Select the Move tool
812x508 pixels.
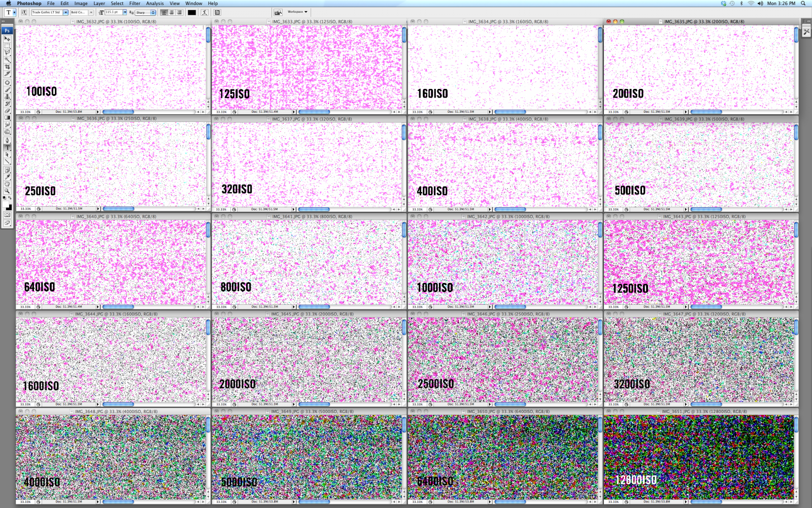click(8, 40)
